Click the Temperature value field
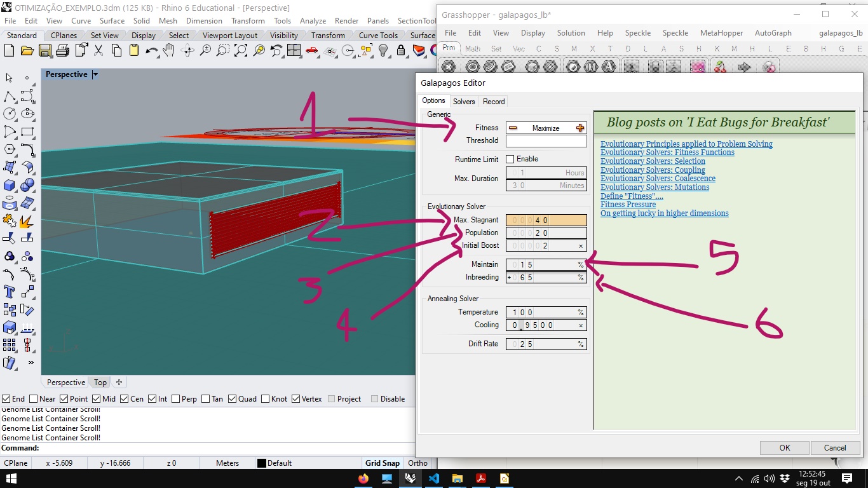This screenshot has height=488, width=868. [x=546, y=313]
